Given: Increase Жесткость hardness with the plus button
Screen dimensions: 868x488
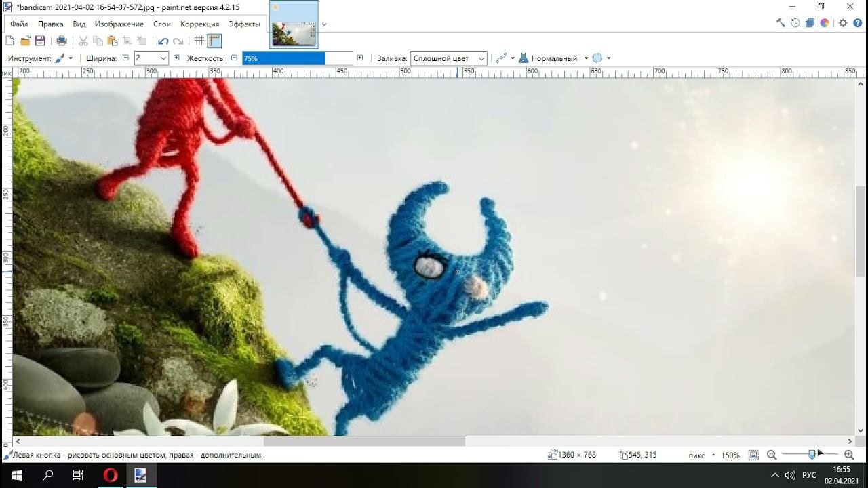Looking at the screenshot, I should [x=360, y=58].
